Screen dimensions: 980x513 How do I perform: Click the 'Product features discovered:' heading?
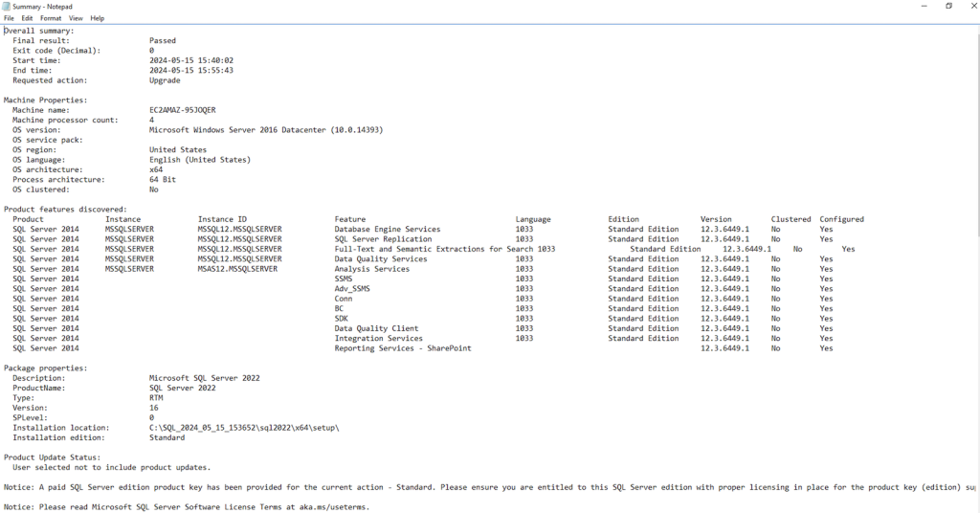pyautogui.click(x=66, y=210)
